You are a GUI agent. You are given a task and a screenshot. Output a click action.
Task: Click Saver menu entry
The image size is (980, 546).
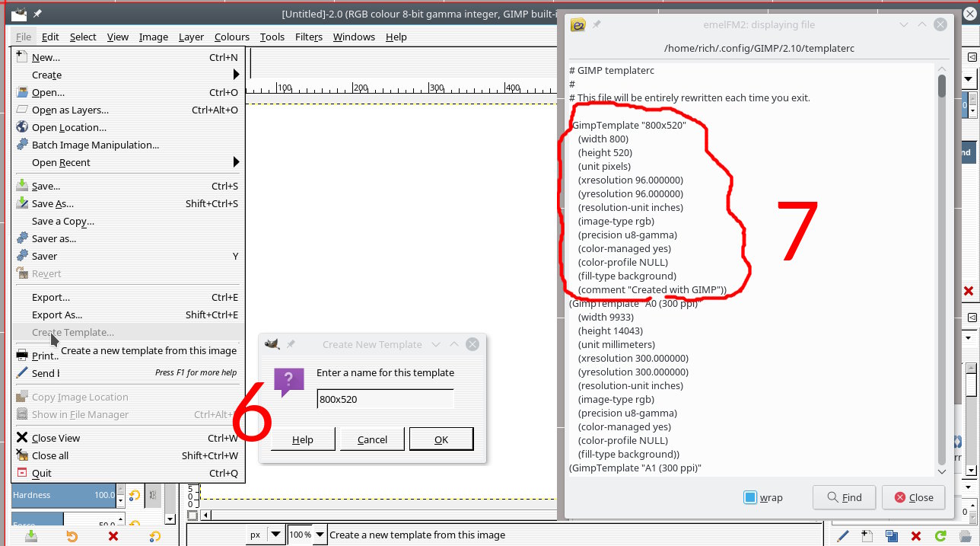coord(128,256)
